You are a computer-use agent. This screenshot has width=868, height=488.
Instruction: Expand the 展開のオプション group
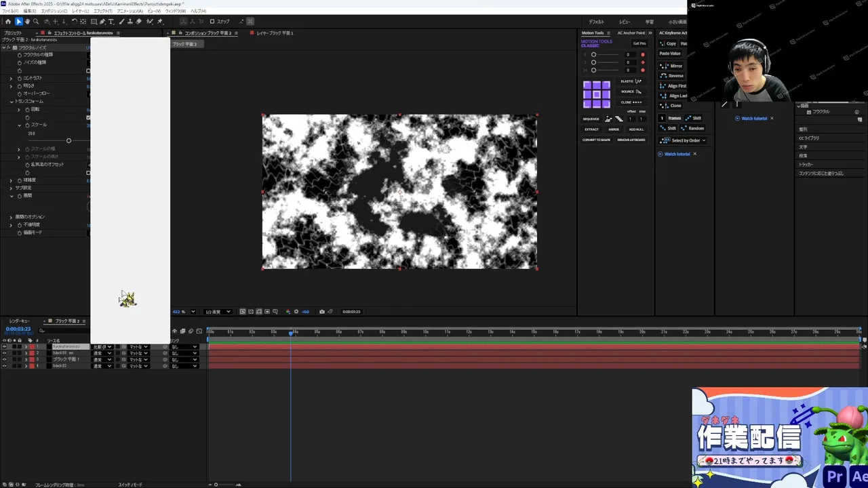click(x=11, y=217)
